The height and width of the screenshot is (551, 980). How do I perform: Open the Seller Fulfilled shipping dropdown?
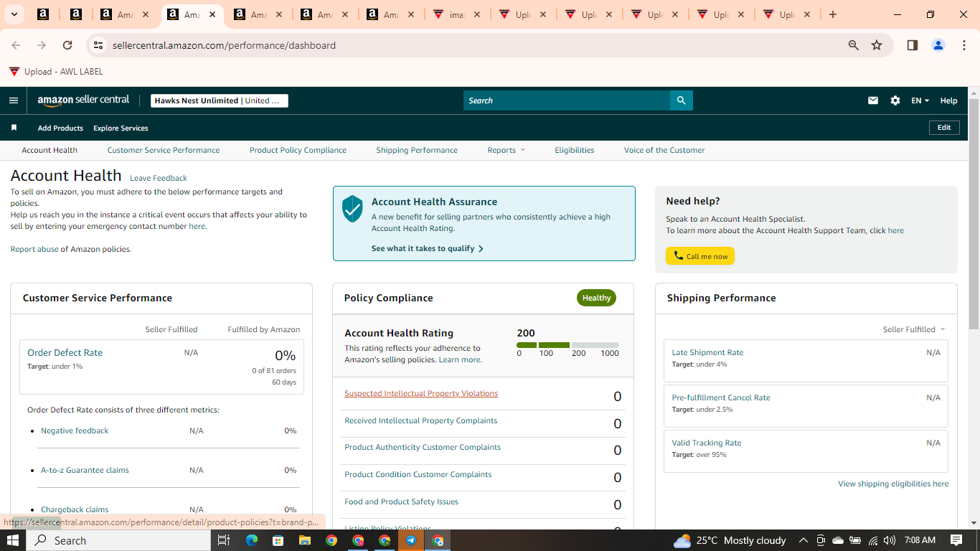point(914,329)
